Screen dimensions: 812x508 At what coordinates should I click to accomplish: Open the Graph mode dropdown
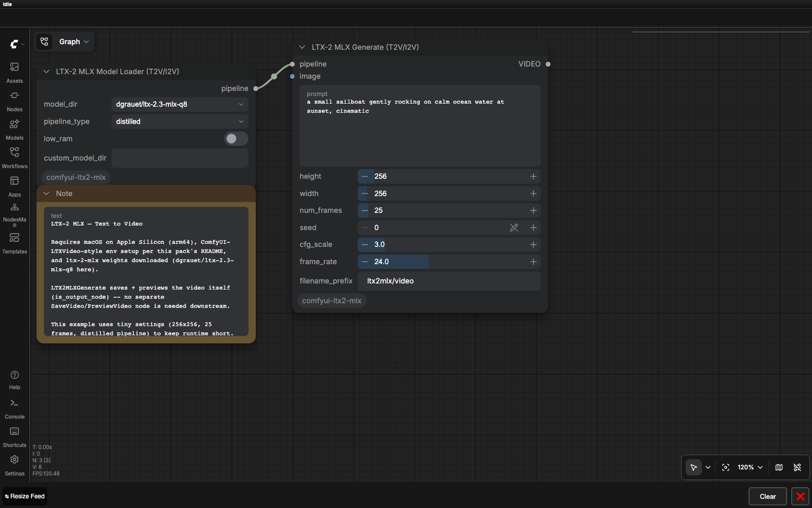pos(74,42)
